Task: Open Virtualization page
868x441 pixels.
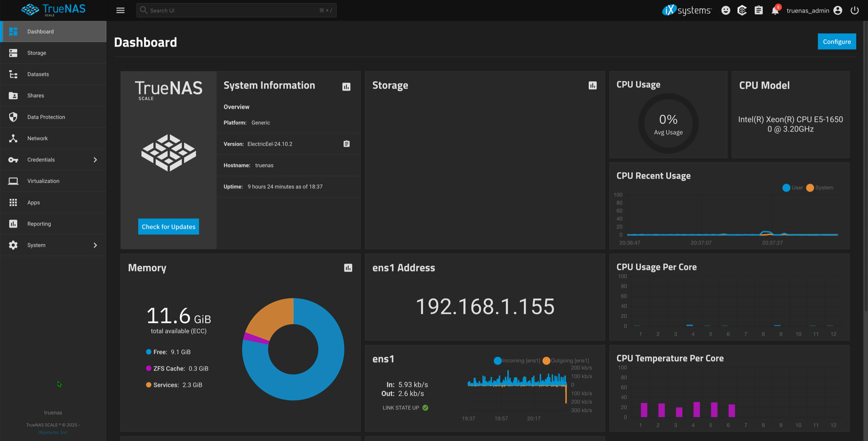Action: point(53,181)
